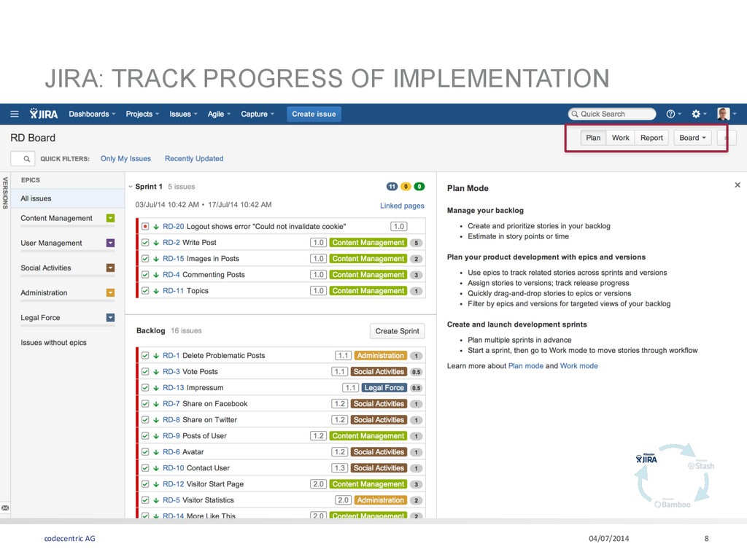Open the Dashboards menu

(x=92, y=114)
